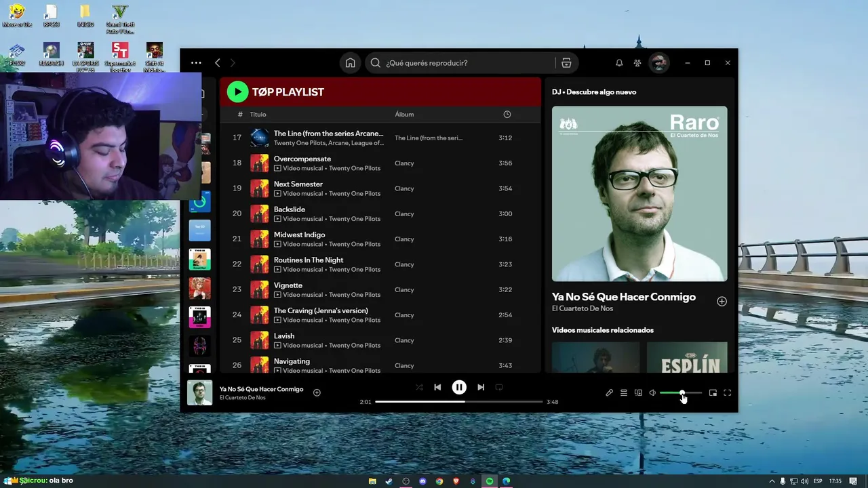Click the search magnifier icon

point(376,63)
